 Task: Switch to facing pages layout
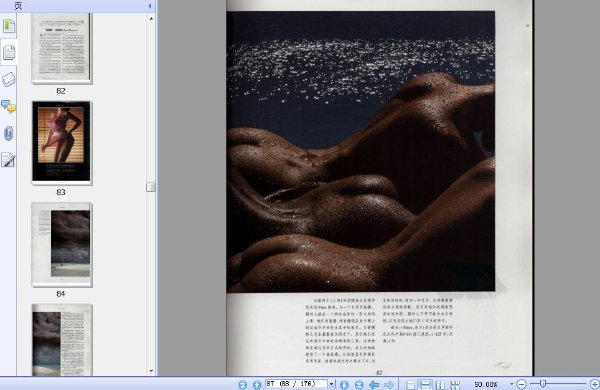440,385
